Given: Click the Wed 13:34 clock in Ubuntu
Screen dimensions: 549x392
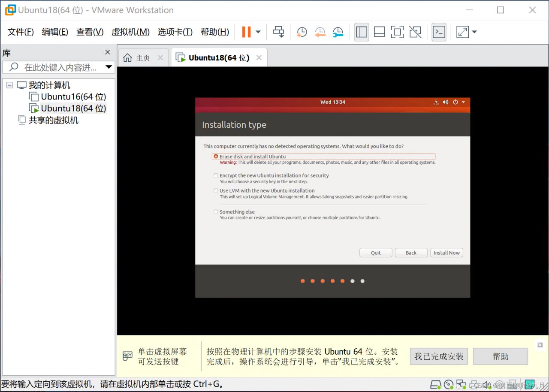Looking at the screenshot, I should [x=333, y=102].
